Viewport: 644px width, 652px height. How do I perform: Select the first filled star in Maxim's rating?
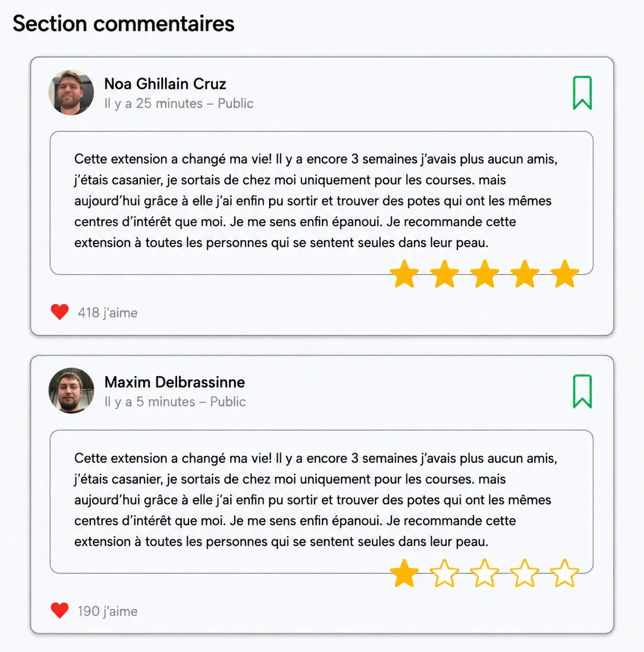click(x=404, y=573)
